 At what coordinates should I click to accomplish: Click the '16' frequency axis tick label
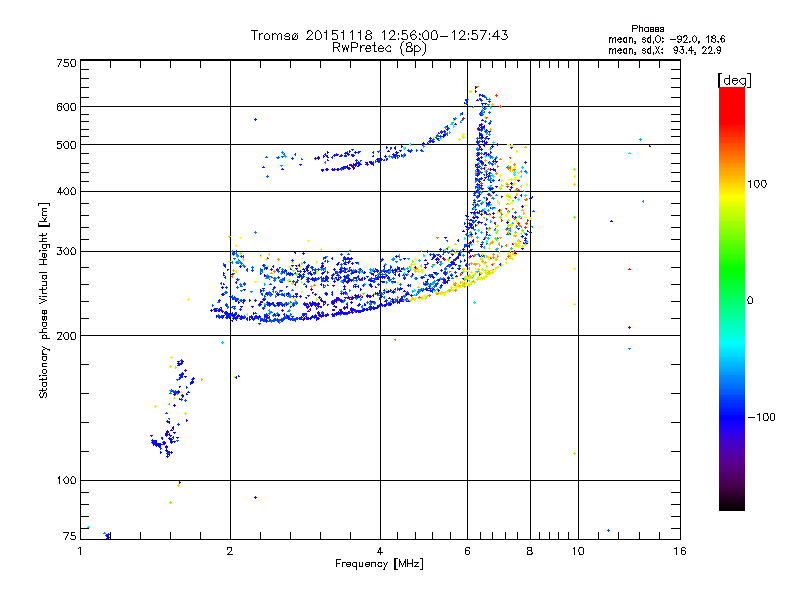(680, 551)
